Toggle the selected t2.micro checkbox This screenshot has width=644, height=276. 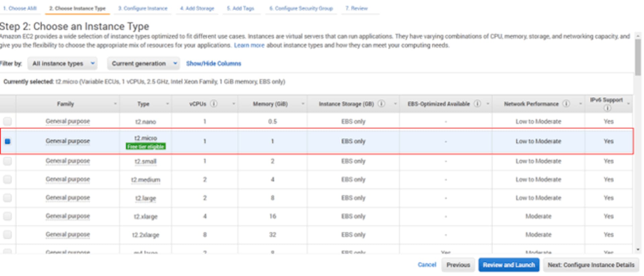(7, 141)
